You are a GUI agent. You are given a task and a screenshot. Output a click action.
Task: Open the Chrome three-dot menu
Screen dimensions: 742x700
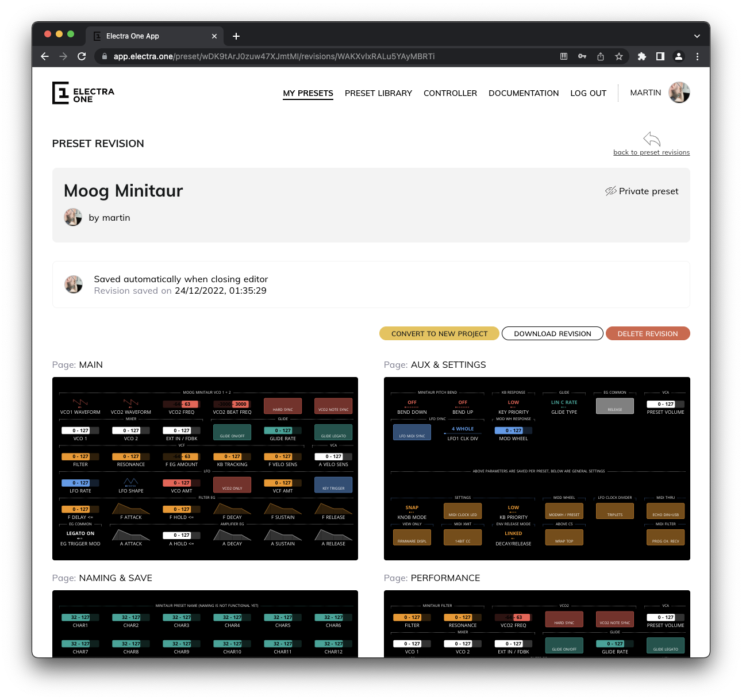pyautogui.click(x=697, y=56)
